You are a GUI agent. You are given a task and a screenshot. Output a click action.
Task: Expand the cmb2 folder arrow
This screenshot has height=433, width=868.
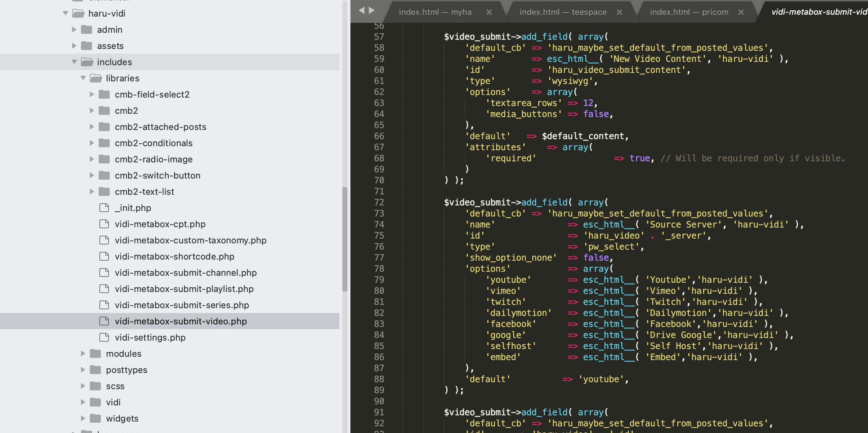tap(92, 110)
